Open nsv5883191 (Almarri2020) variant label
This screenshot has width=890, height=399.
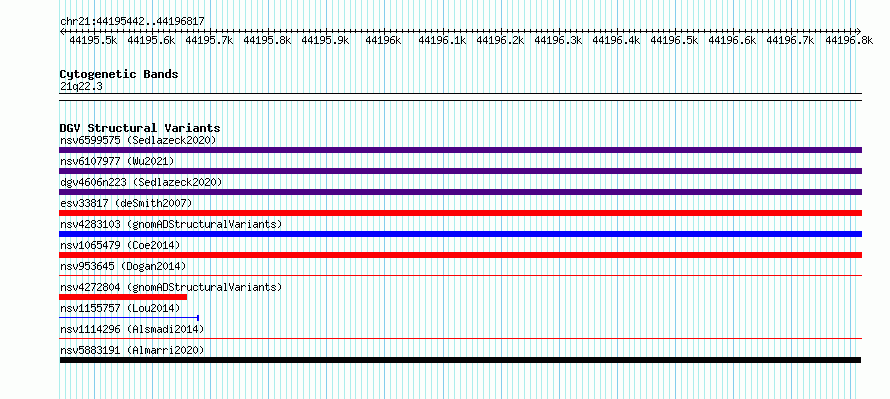click(x=132, y=350)
